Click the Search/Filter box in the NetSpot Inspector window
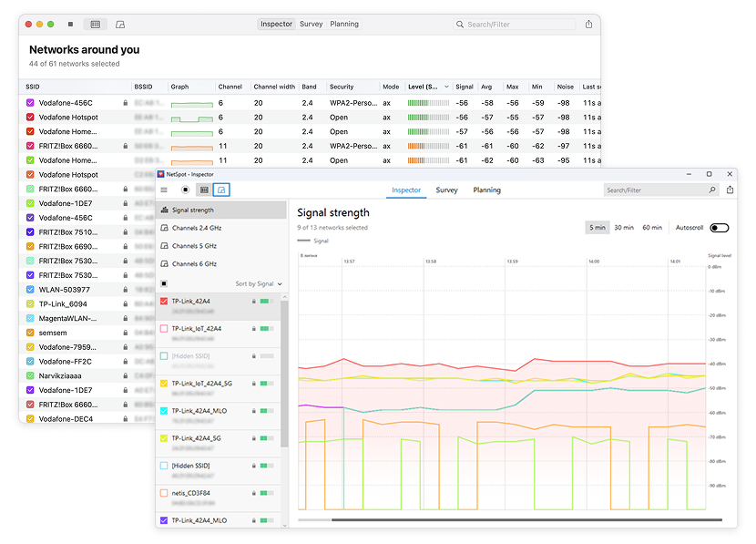The width and height of the screenshot is (756, 544). point(660,190)
